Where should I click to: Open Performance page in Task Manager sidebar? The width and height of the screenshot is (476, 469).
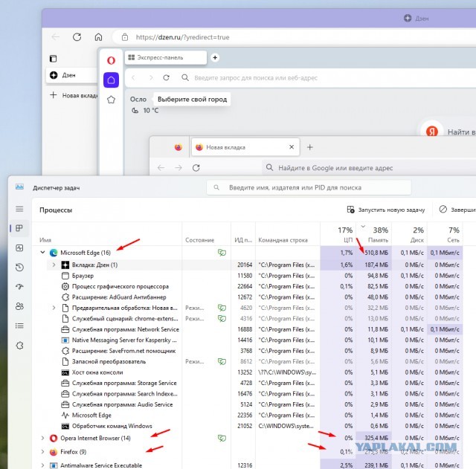pos(19,248)
